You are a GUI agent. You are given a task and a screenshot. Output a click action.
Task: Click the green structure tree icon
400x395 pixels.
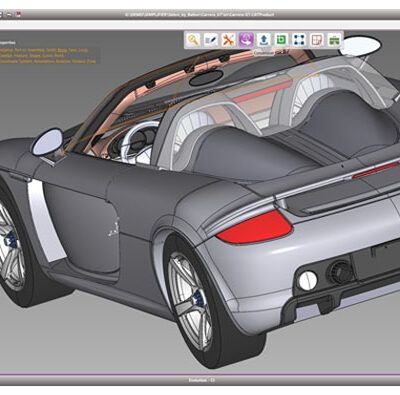(334, 40)
